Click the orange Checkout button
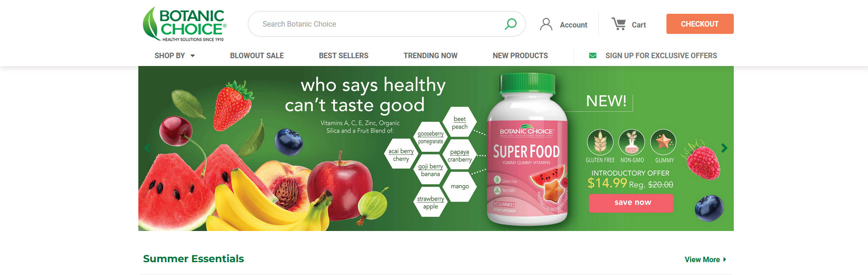Viewport: 868px width, 275px height. pos(700,24)
